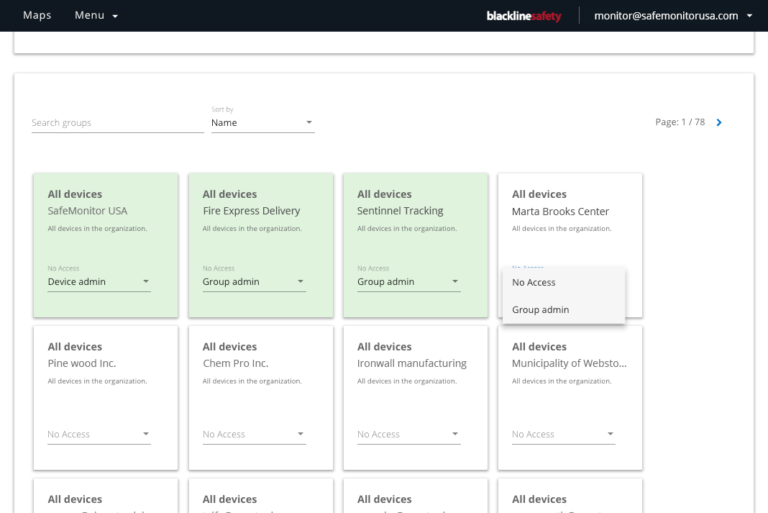
Task: Click the Blackline Safety logo
Action: coord(524,16)
